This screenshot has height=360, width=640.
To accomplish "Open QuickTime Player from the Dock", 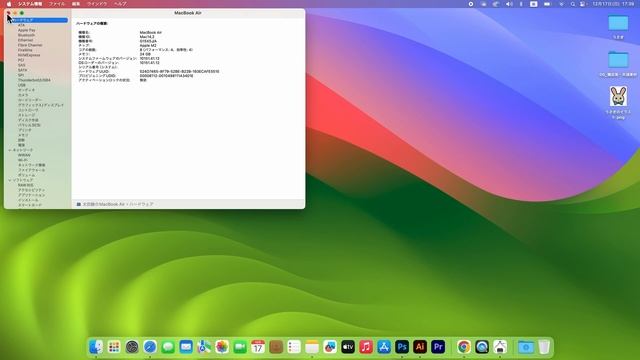I will coord(482,347).
